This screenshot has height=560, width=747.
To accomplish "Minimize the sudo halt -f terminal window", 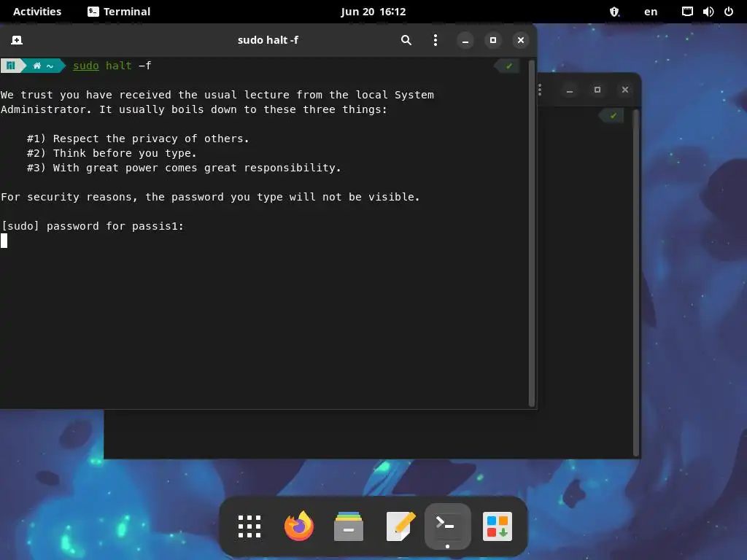I will tap(465, 40).
